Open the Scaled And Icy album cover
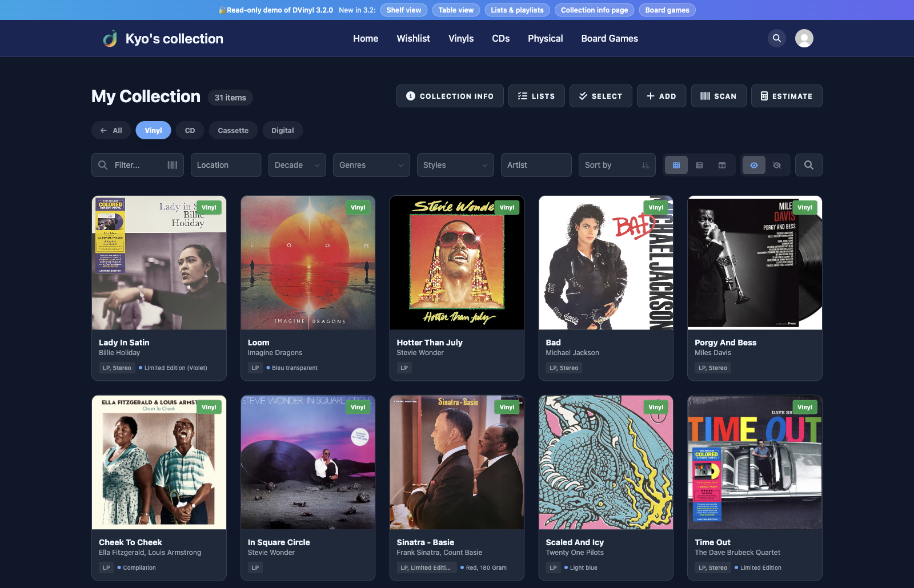Viewport: 914px width, 588px height. tap(606, 462)
